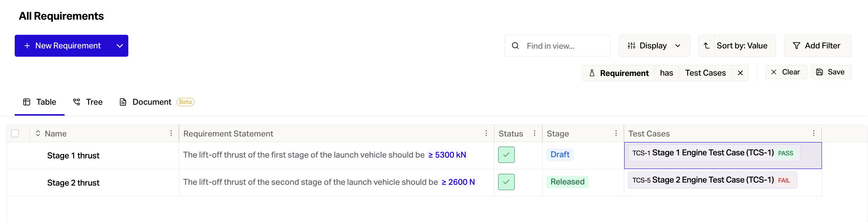Sort rows using the Name column arrows
Screen dimensions: 868x223
point(38,133)
